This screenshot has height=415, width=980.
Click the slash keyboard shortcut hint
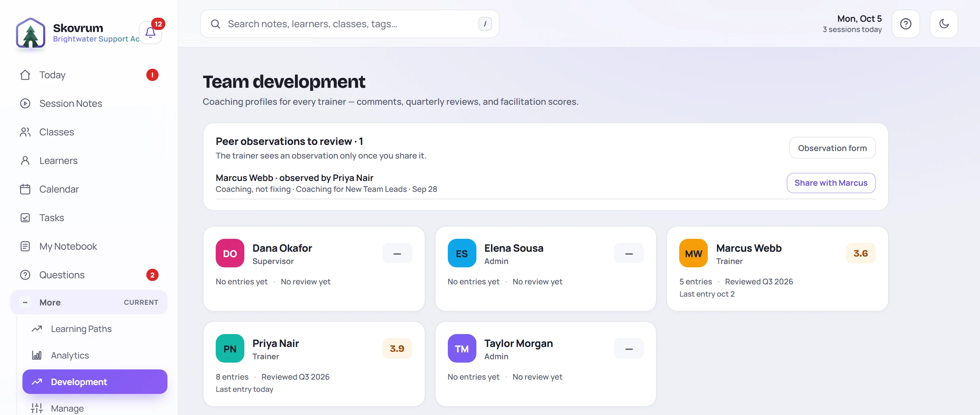click(x=485, y=24)
